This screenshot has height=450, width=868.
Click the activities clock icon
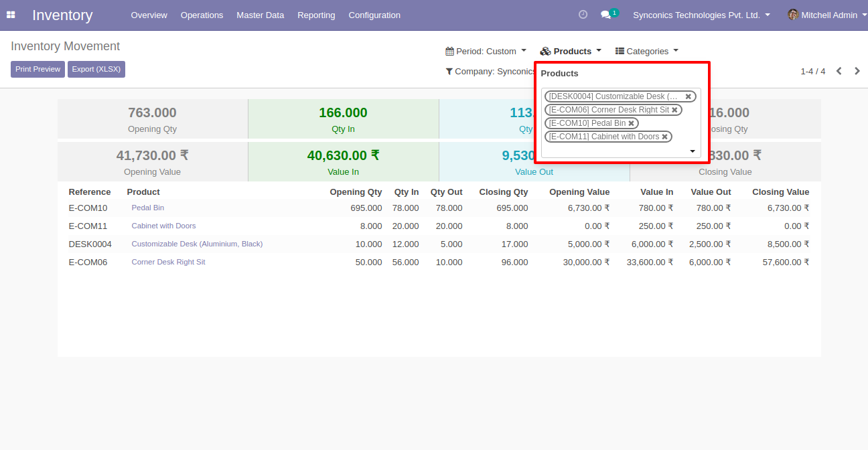coord(583,15)
